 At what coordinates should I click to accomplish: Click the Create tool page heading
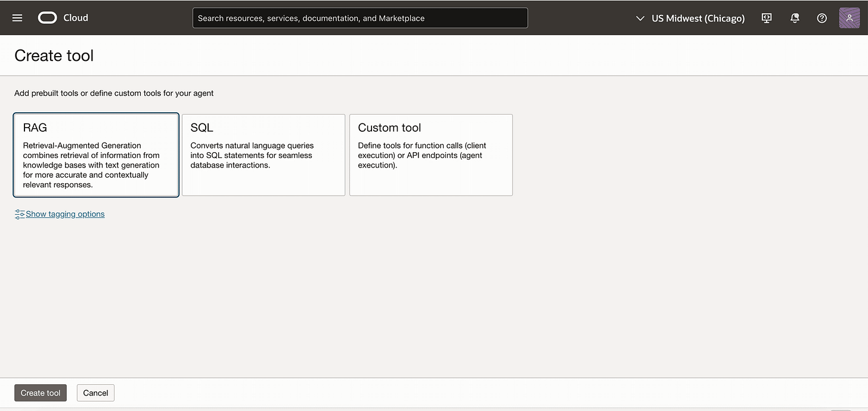point(54,55)
